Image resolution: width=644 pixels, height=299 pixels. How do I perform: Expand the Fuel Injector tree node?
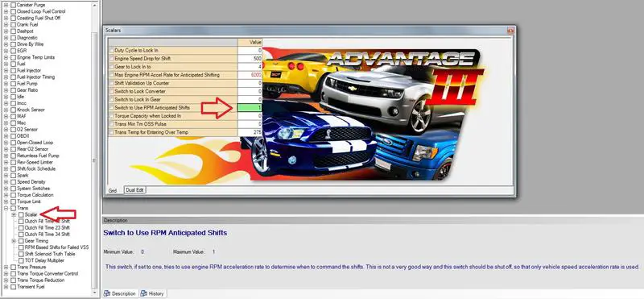click(x=6, y=71)
